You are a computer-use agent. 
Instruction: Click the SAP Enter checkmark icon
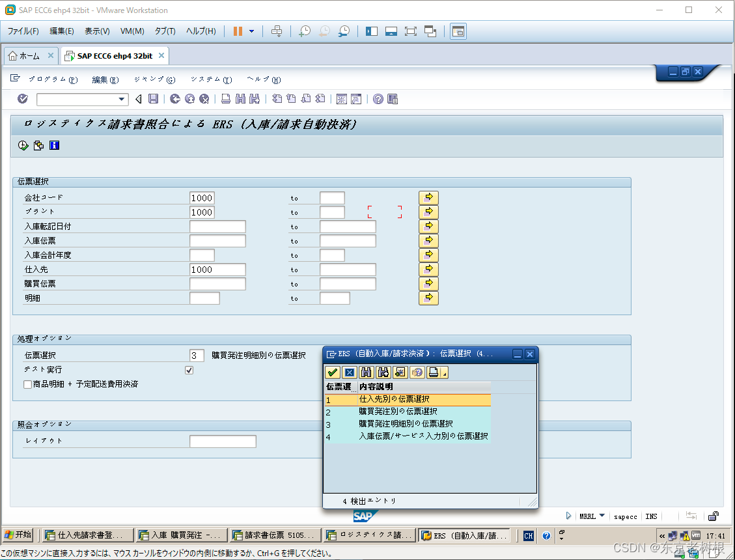(23, 99)
